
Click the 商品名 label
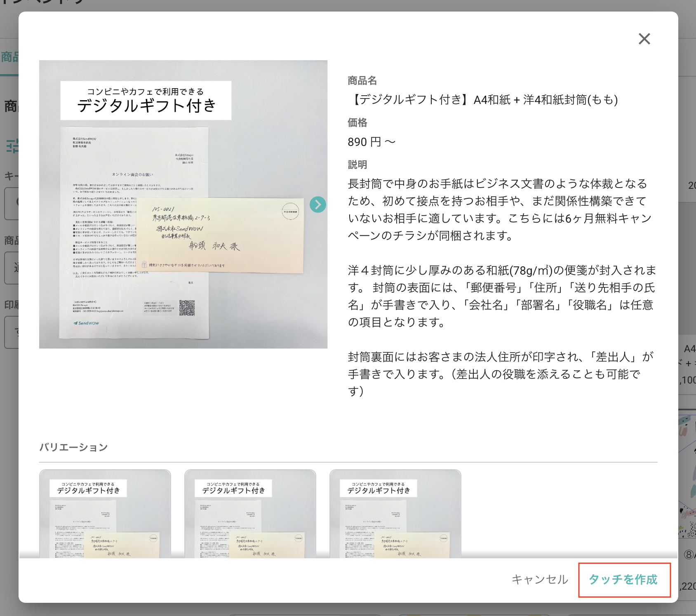[x=362, y=81]
